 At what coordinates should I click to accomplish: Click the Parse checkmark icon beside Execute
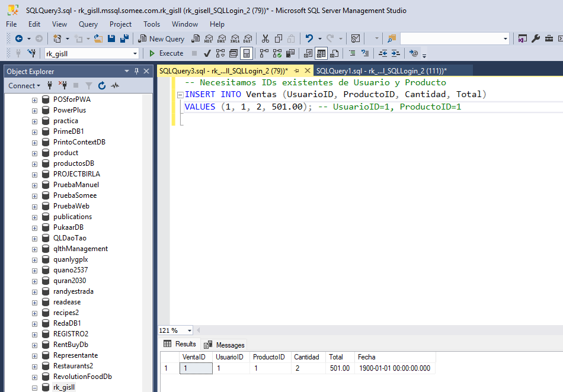207,53
